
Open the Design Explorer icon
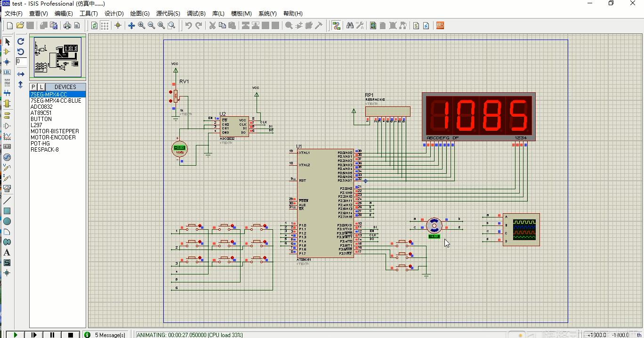click(x=373, y=25)
